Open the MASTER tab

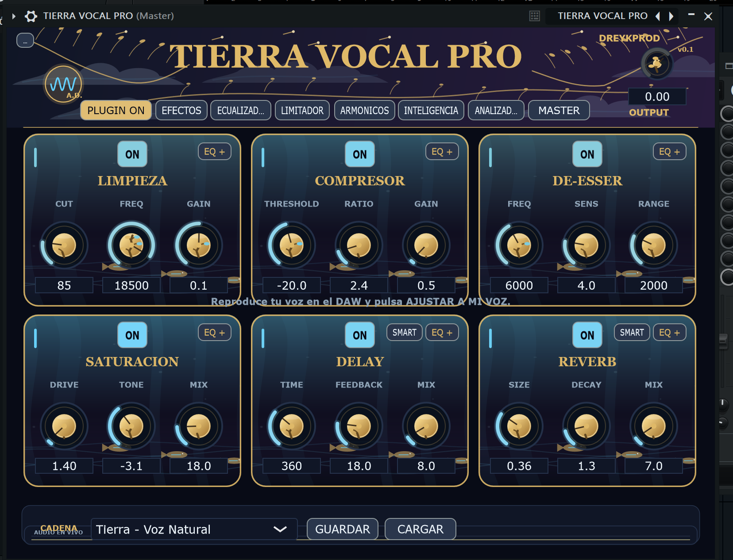(559, 110)
